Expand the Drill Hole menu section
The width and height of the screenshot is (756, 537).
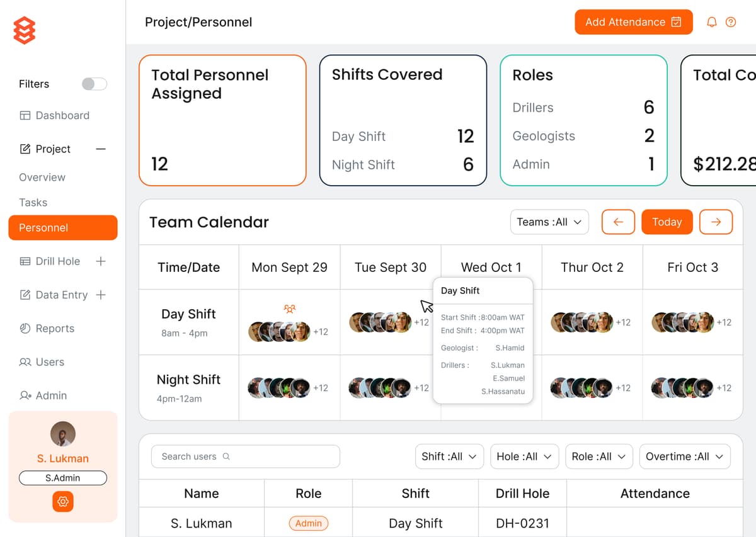(x=100, y=261)
